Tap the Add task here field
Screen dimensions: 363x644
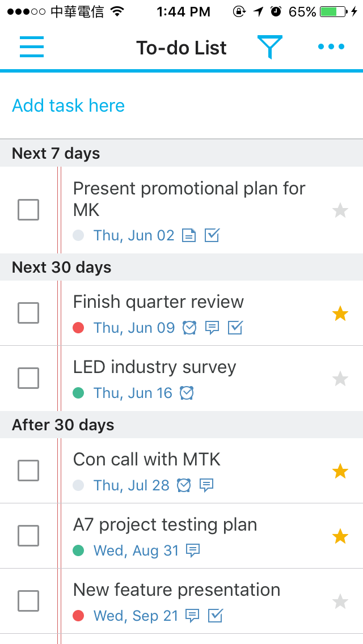[x=68, y=105]
